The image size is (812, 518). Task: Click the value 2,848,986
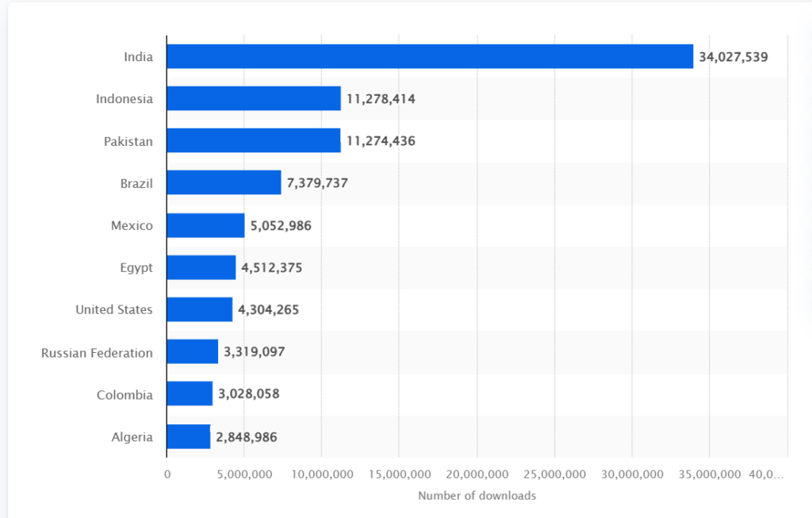[x=247, y=437]
